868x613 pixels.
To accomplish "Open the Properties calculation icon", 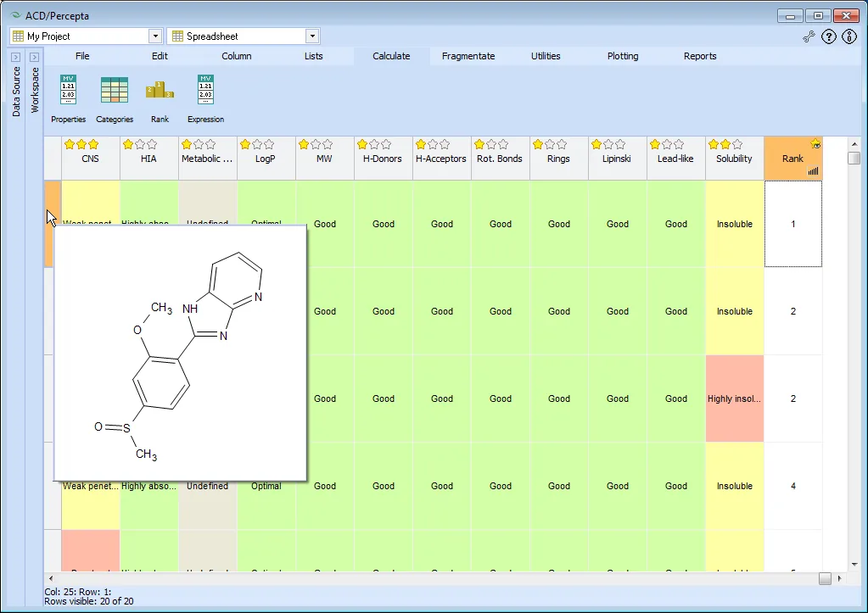I will pyautogui.click(x=68, y=90).
